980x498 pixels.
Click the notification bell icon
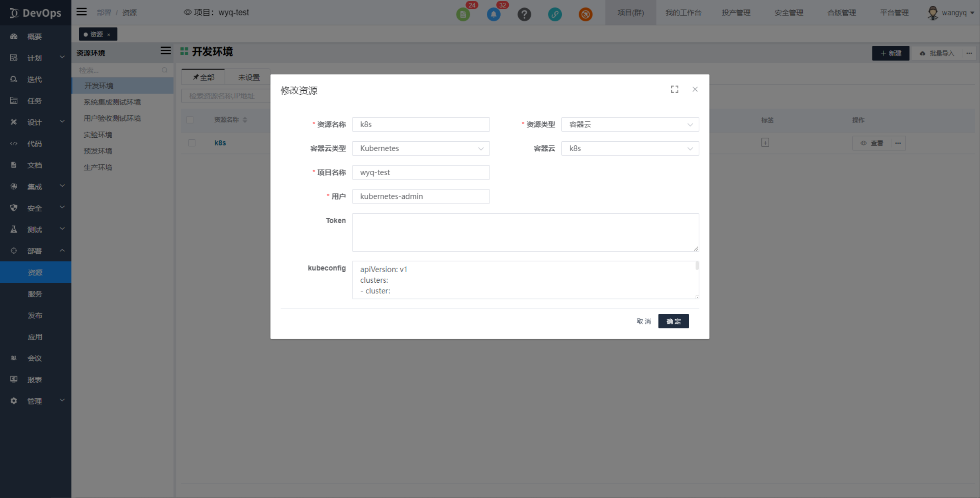[494, 14]
